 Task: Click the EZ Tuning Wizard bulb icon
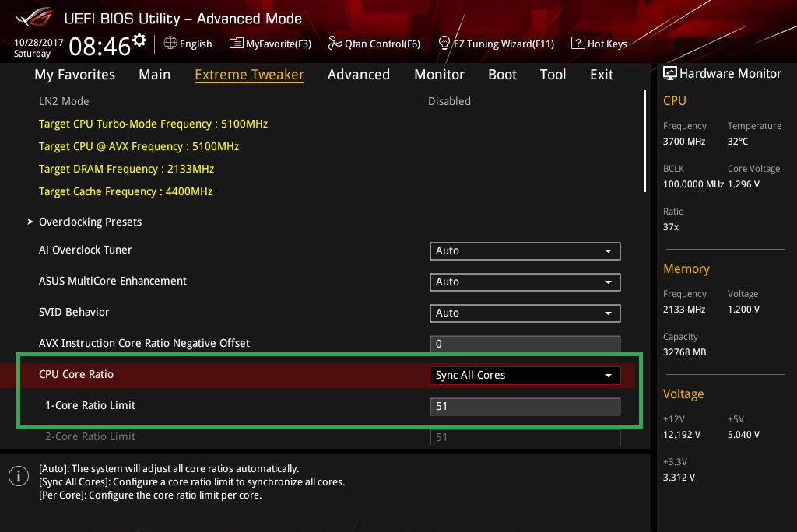[444, 44]
